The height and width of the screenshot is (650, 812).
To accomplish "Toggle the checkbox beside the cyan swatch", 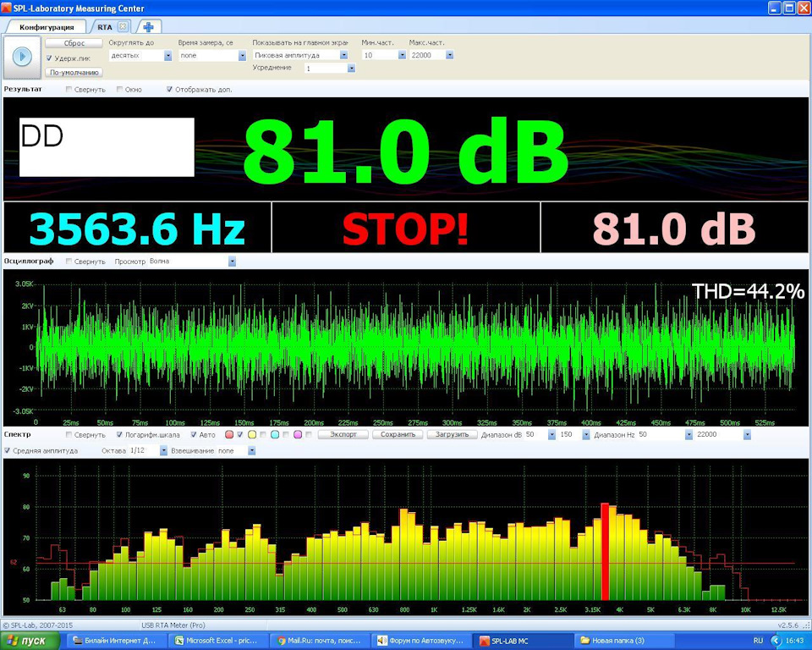I will (286, 435).
